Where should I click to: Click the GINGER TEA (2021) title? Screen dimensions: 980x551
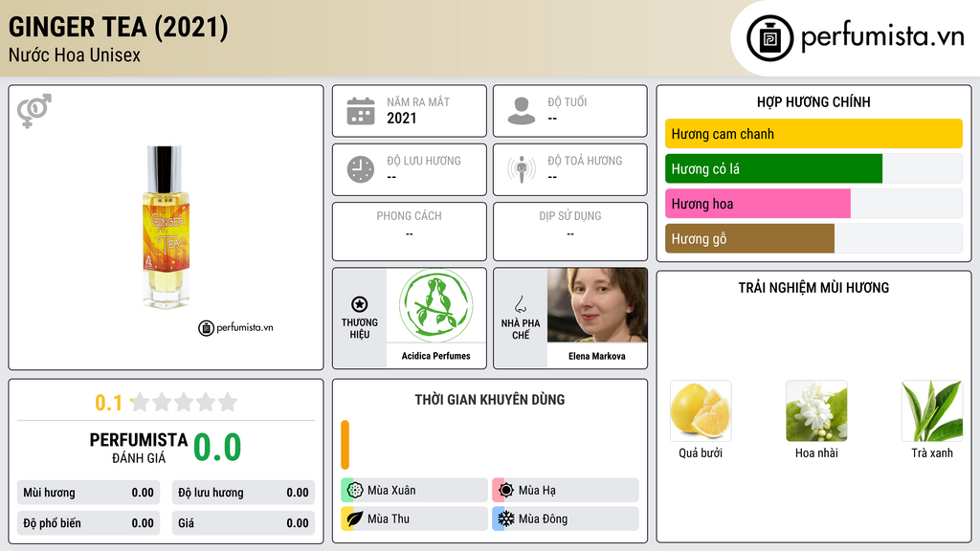pos(118,27)
